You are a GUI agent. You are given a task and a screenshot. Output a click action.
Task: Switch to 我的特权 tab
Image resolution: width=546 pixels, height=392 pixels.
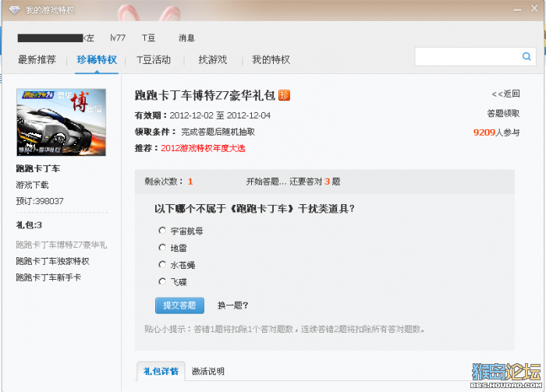pos(271,60)
